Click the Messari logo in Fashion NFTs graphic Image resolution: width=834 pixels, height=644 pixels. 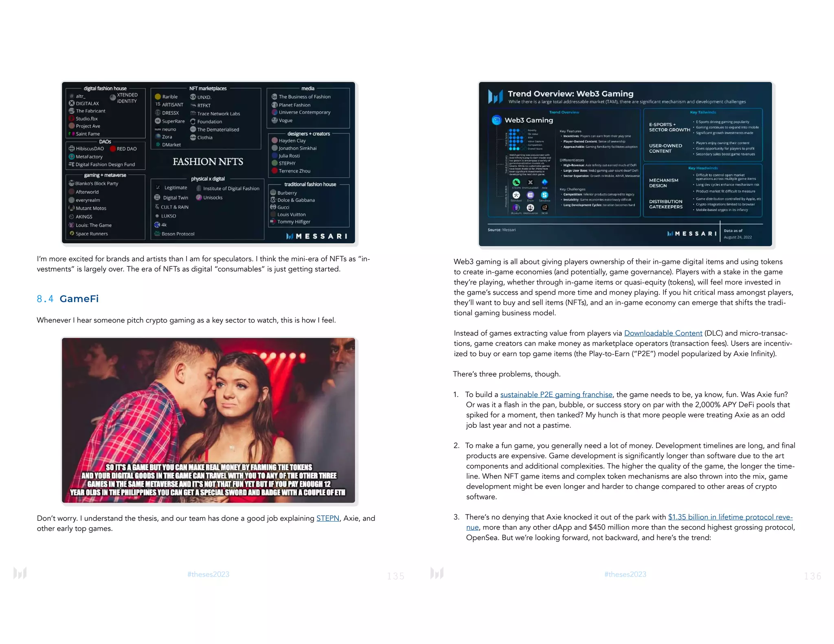(x=316, y=236)
